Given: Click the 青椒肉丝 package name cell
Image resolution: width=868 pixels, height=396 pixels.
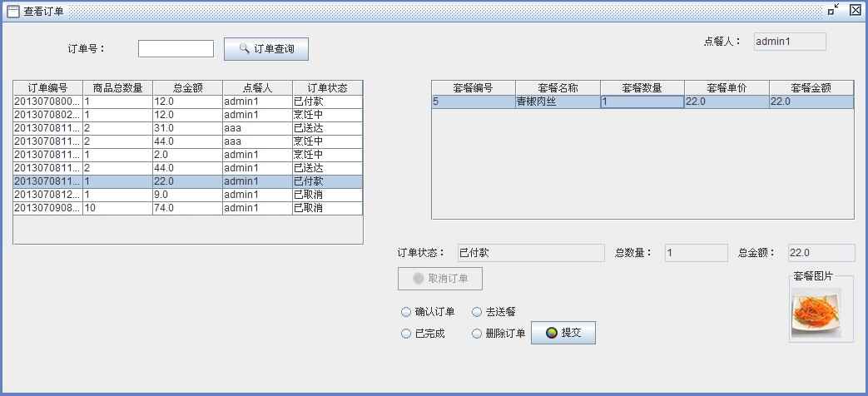Looking at the screenshot, I should pyautogui.click(x=558, y=101).
